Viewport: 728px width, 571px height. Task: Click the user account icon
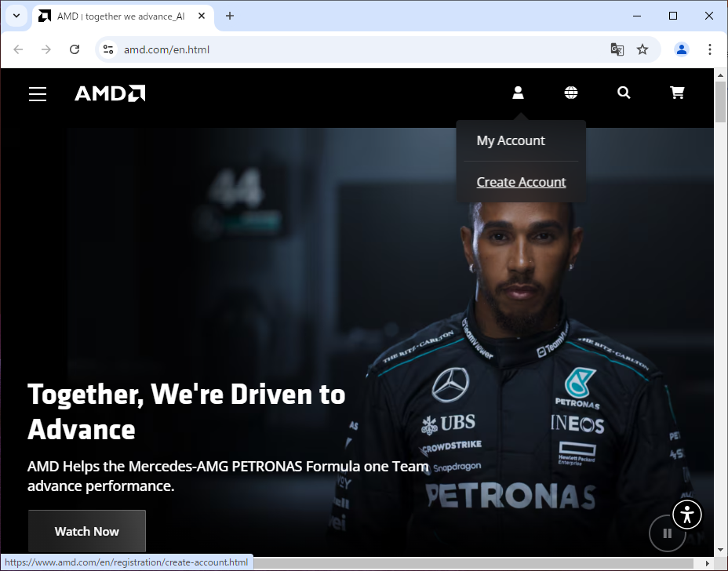click(518, 93)
